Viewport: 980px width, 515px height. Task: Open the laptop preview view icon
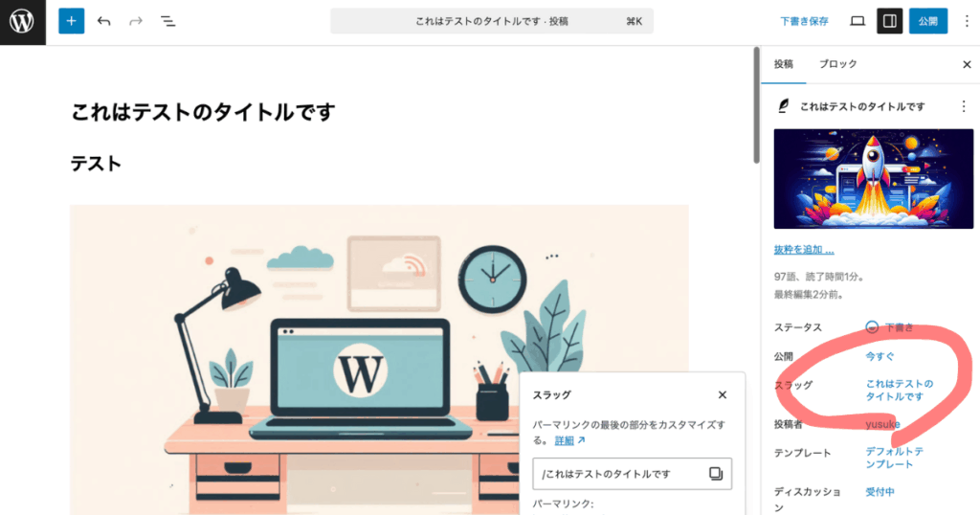coord(857,21)
